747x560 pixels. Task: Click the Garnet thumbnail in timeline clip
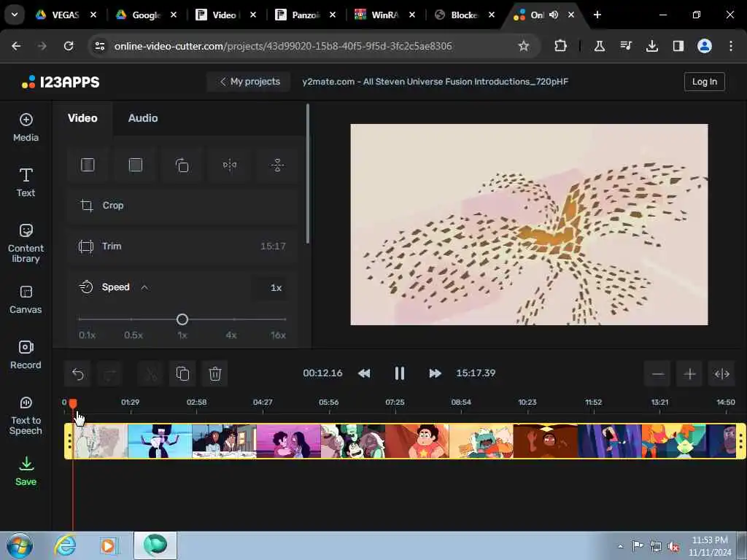tap(160, 441)
